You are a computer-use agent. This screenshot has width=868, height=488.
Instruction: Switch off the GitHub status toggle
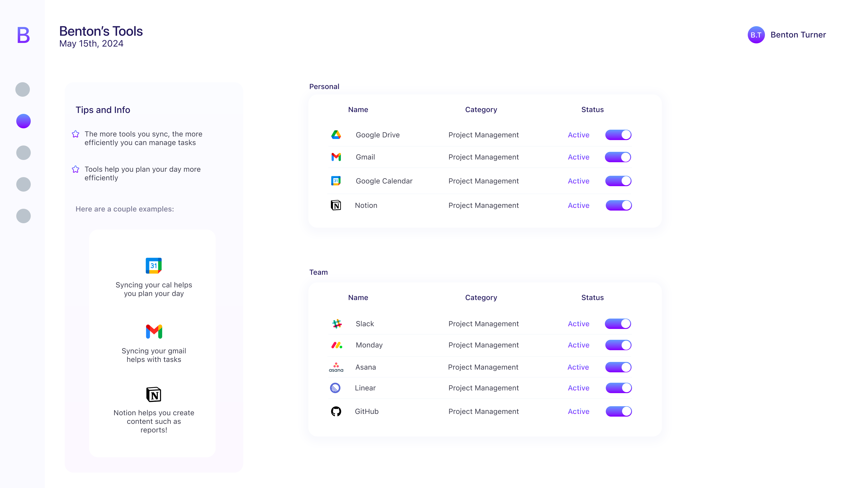coord(618,411)
